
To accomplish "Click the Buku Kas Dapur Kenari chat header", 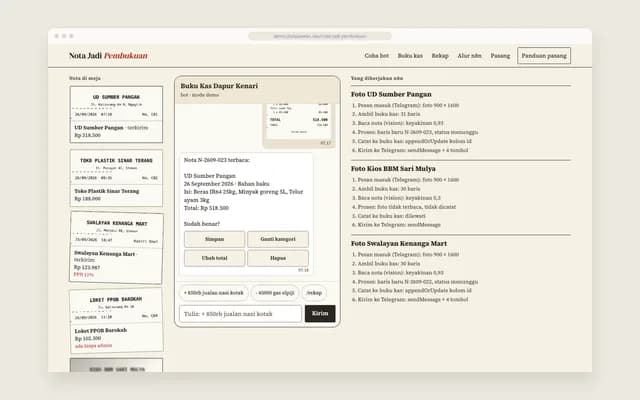I will [257, 89].
